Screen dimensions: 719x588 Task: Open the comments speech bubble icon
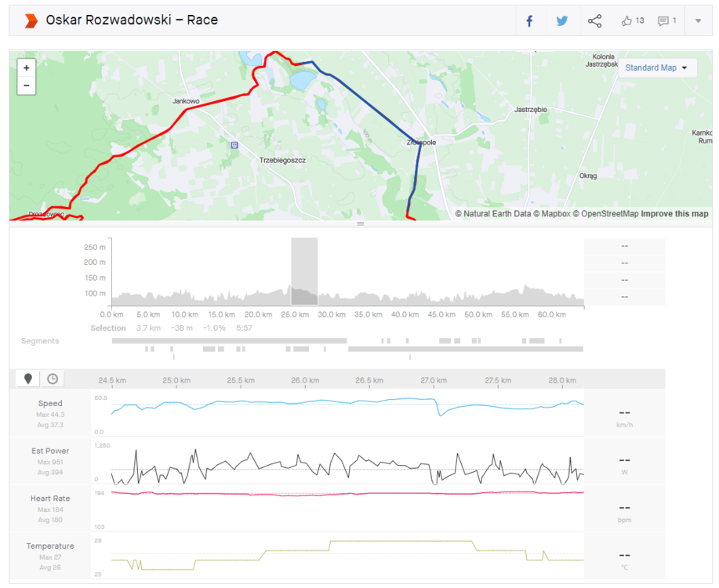[x=663, y=20]
